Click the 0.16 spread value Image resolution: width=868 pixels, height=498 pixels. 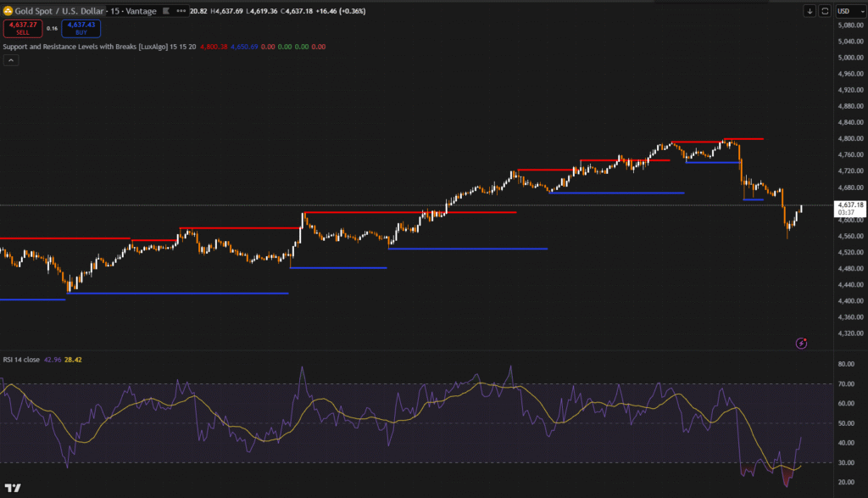coord(52,28)
